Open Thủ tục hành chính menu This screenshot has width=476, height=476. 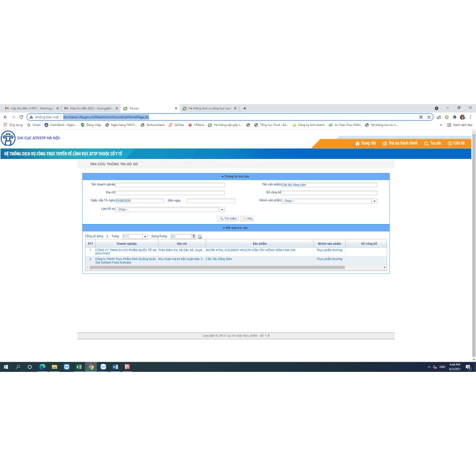[x=400, y=143]
